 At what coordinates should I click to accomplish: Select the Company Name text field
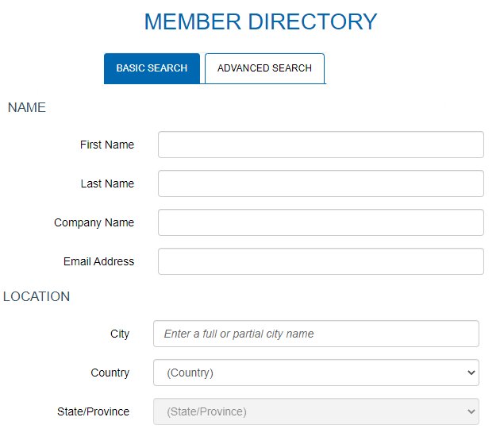321,222
